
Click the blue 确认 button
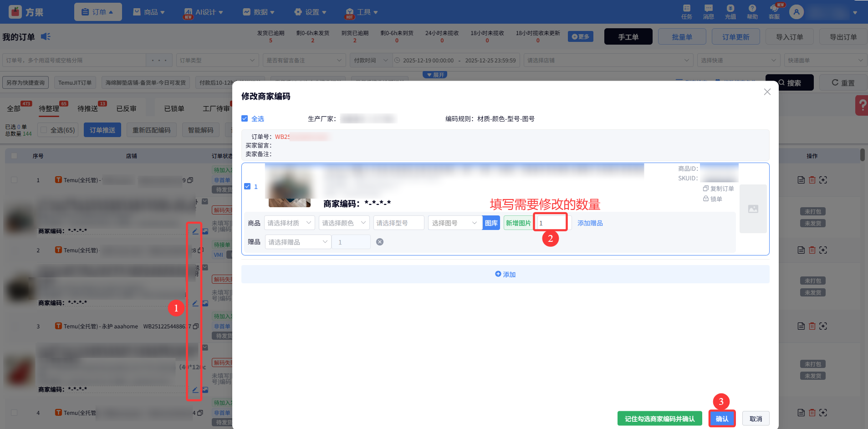coord(722,419)
